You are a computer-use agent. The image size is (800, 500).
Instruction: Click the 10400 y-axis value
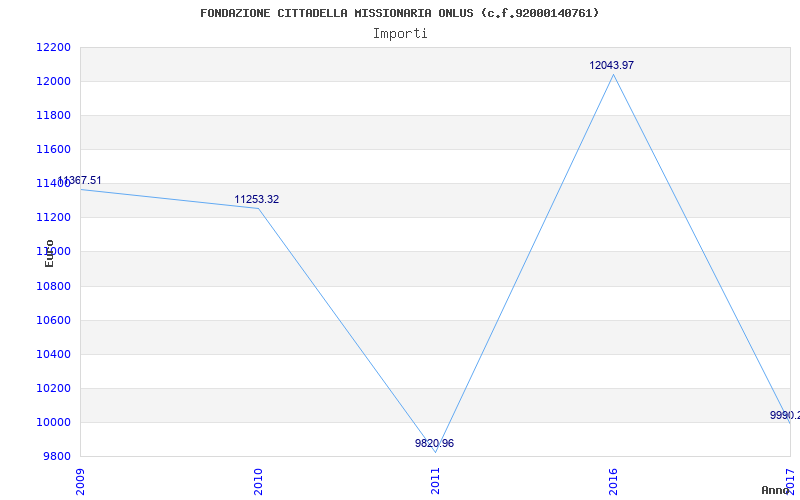53,354
